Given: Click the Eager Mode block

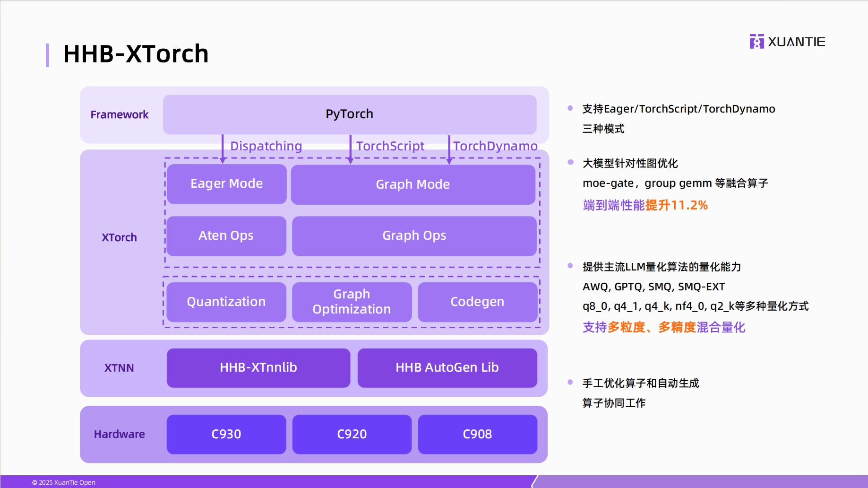Looking at the screenshot, I should point(227,184).
